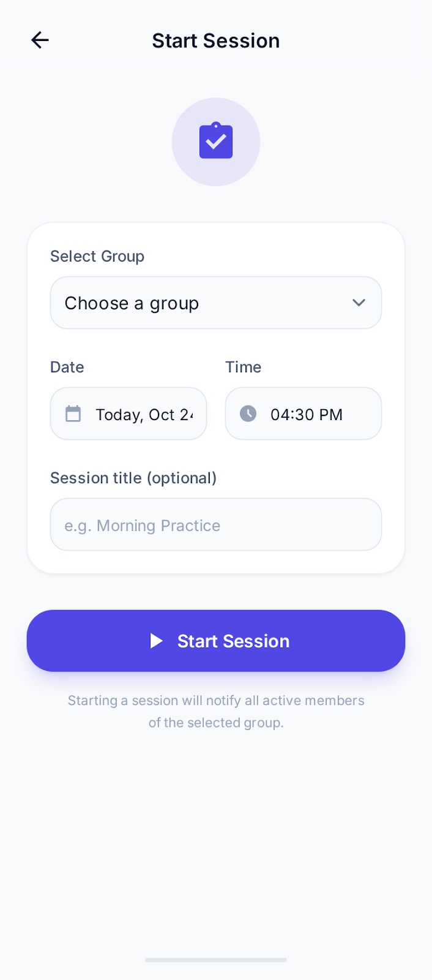
Task: Click the Session title input field
Action: (215, 524)
